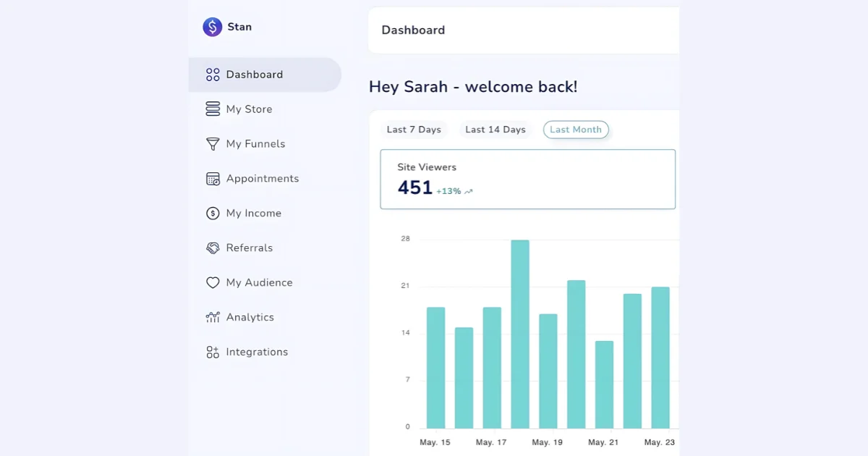The image size is (868, 456).
Task: Click the Stan purple dollar logo
Action: coord(212,28)
